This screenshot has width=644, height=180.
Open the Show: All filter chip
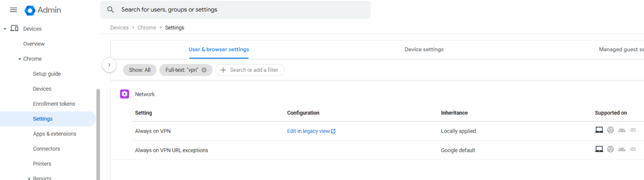pyautogui.click(x=139, y=70)
